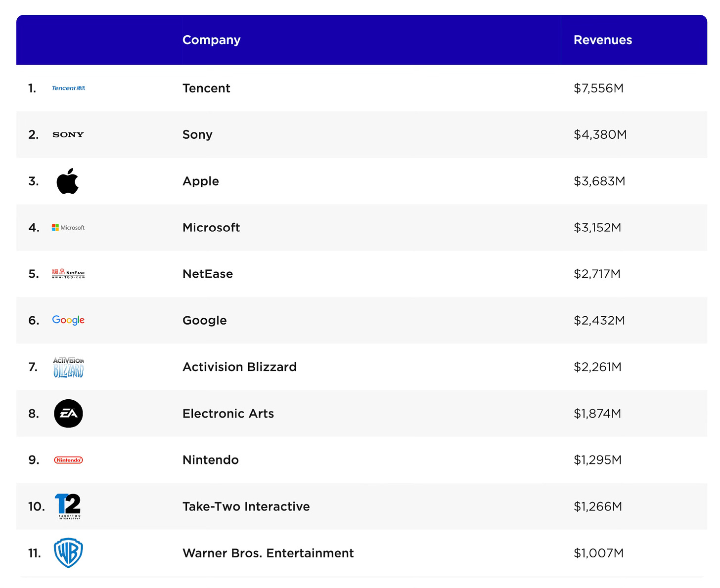The image size is (720, 588).
Task: Click the black Apple logo
Action: (68, 181)
